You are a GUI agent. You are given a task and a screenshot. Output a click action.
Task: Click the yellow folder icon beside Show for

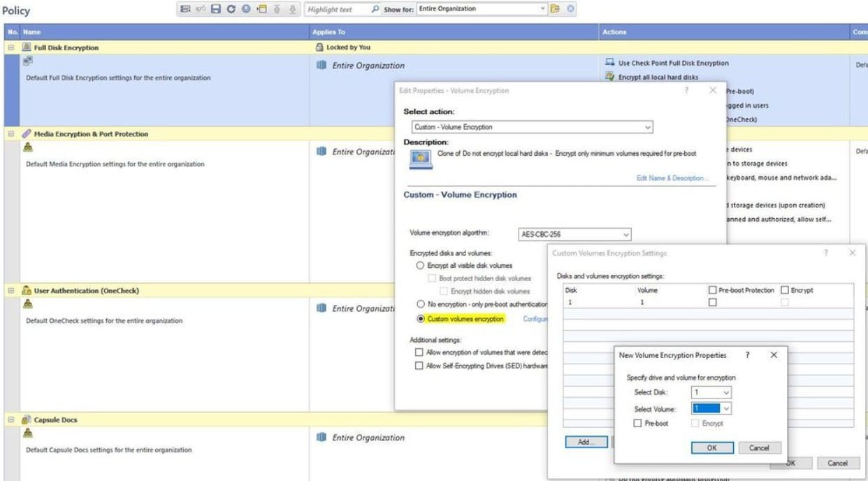pos(555,9)
